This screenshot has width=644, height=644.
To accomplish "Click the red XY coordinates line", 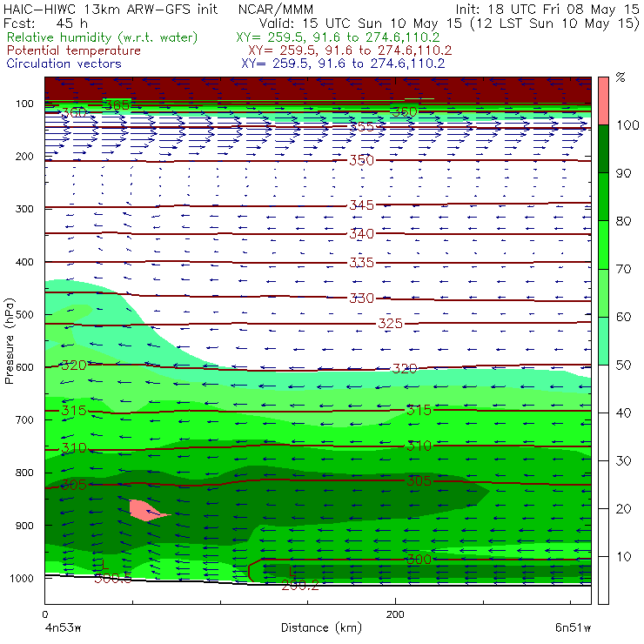I will 350,50.
